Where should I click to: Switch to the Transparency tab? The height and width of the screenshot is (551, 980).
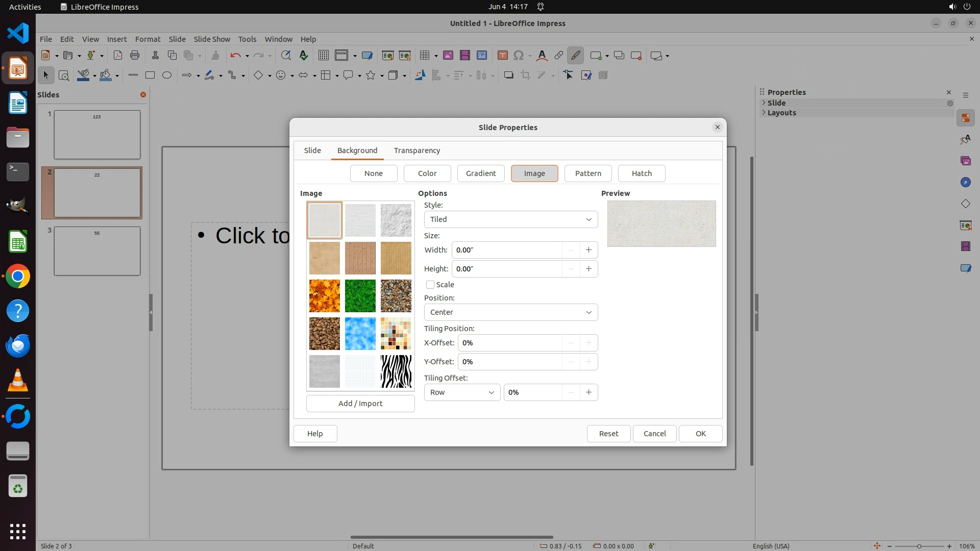[x=416, y=151]
